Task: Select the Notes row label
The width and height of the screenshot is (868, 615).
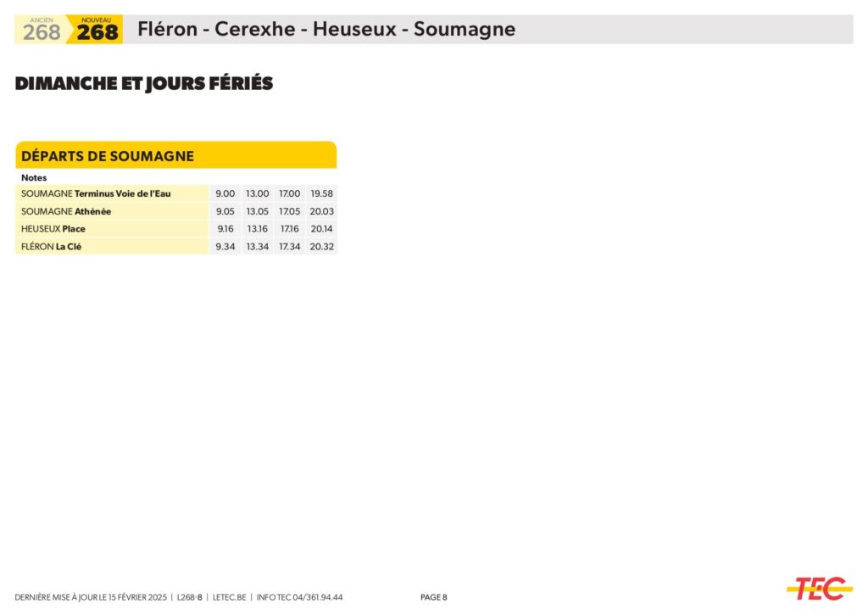Action: (34, 178)
